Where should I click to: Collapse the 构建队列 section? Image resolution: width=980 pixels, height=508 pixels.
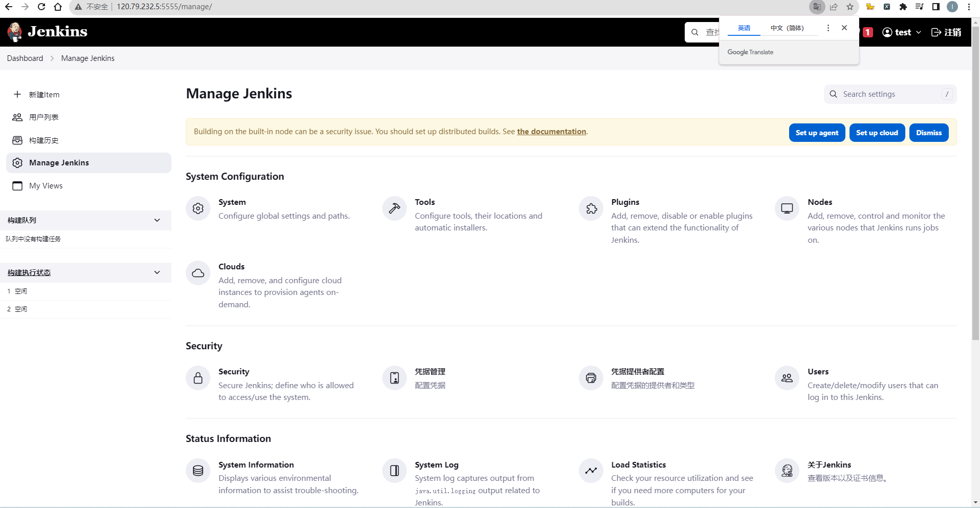tap(157, 220)
